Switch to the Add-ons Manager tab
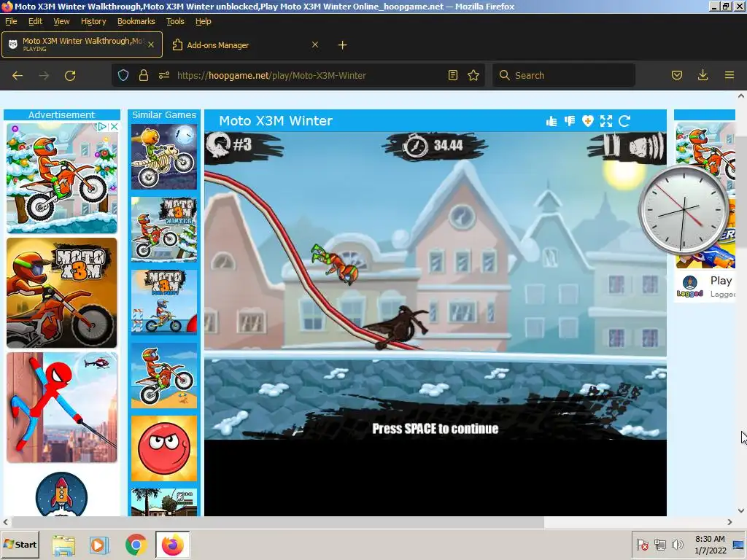The image size is (747, 560). 245,44
